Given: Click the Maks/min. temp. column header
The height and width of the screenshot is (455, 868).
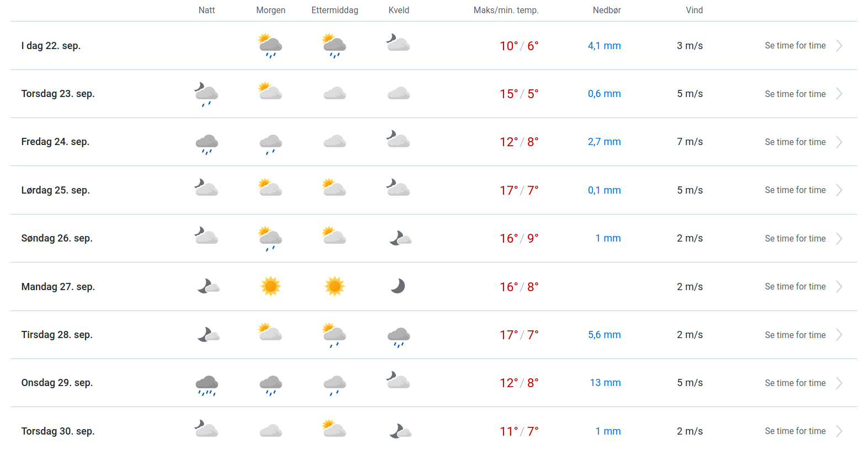Looking at the screenshot, I should [x=506, y=10].
